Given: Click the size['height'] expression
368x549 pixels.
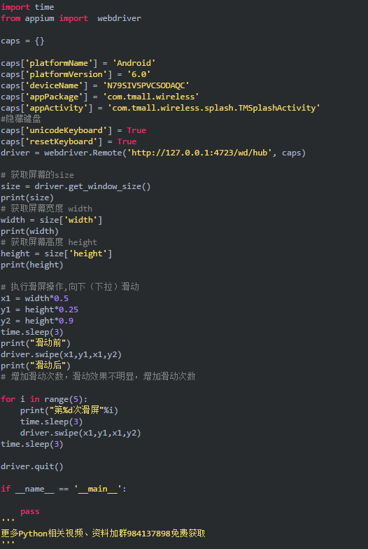Looking at the screenshot, I should tap(78, 253).
